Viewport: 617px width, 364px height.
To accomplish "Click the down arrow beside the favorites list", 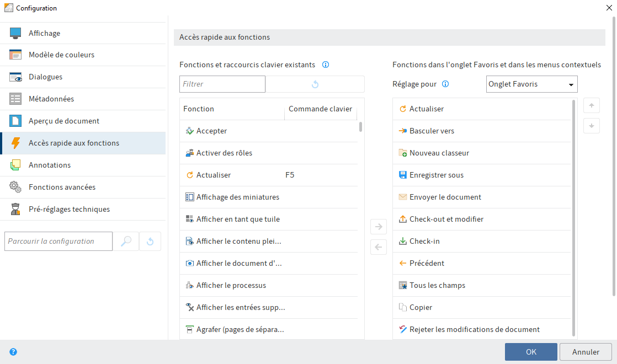I will 591,126.
